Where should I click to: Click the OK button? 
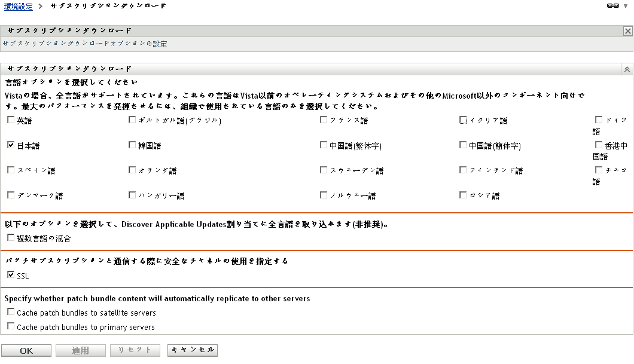point(26,350)
